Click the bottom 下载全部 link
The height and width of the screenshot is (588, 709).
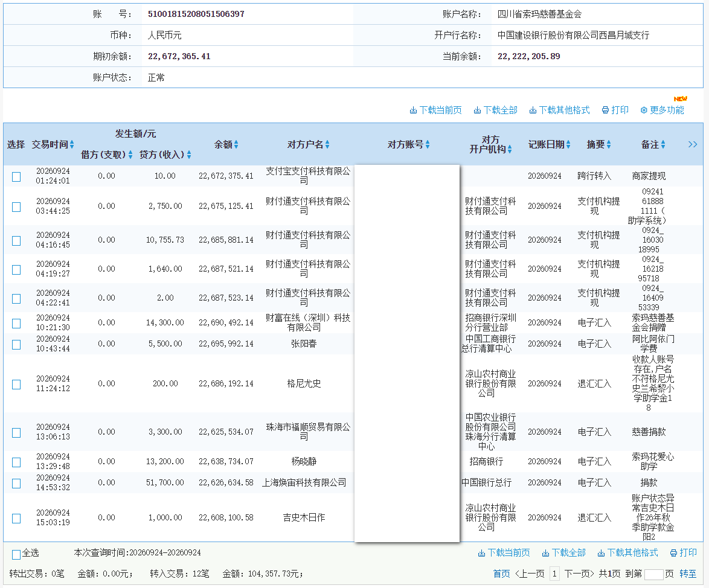[x=569, y=553]
